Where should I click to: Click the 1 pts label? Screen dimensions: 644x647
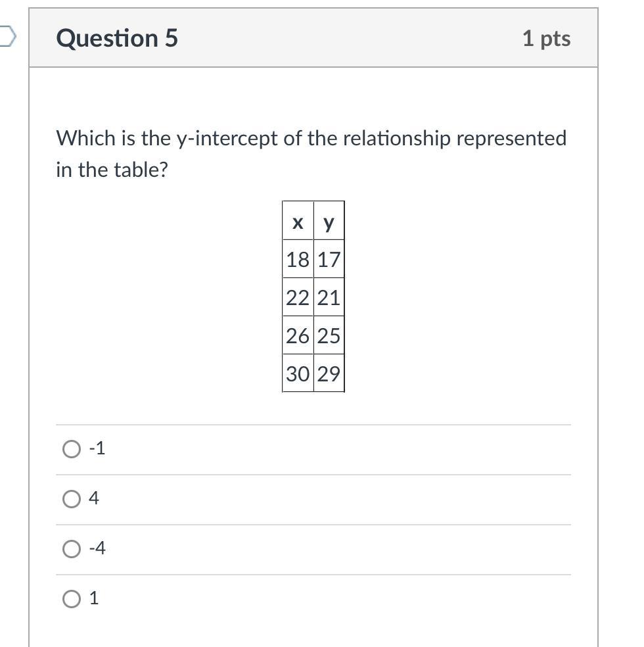click(546, 38)
